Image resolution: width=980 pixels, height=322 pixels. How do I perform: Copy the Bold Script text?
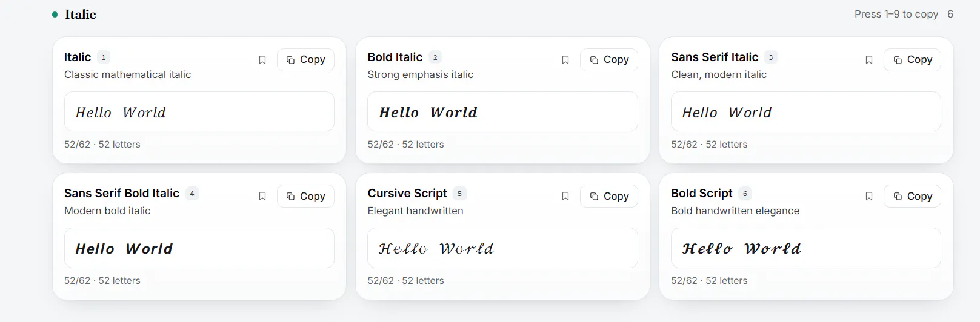[913, 196]
